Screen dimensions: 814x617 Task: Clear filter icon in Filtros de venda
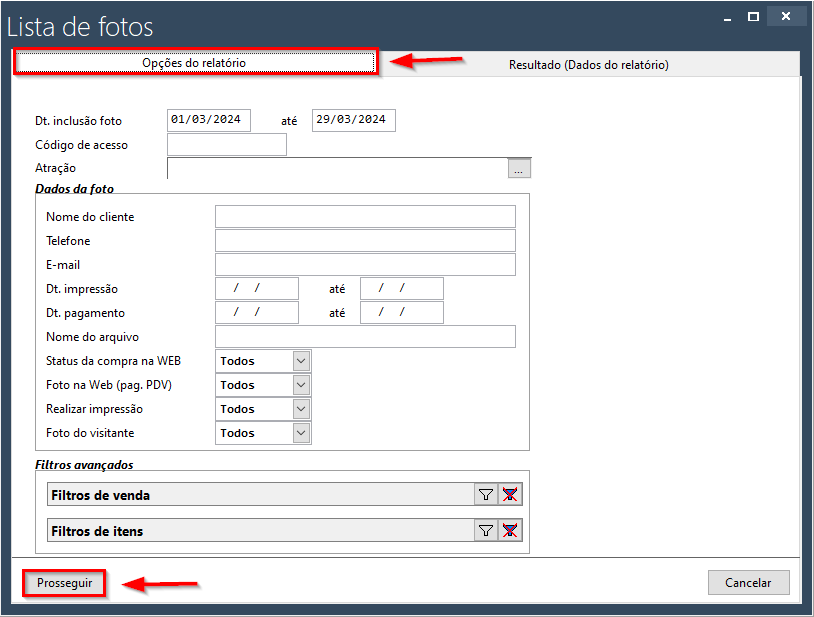[x=511, y=495]
